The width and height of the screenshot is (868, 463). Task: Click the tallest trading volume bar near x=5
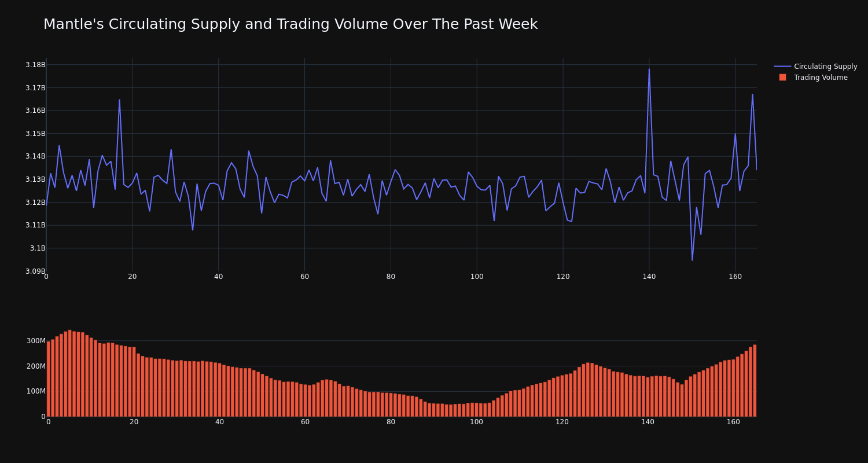tap(69, 373)
